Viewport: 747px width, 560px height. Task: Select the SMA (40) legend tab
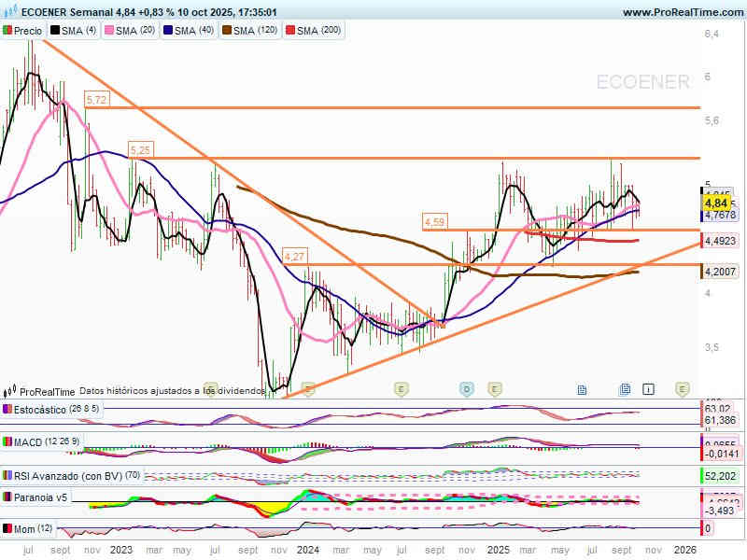pyautogui.click(x=192, y=31)
